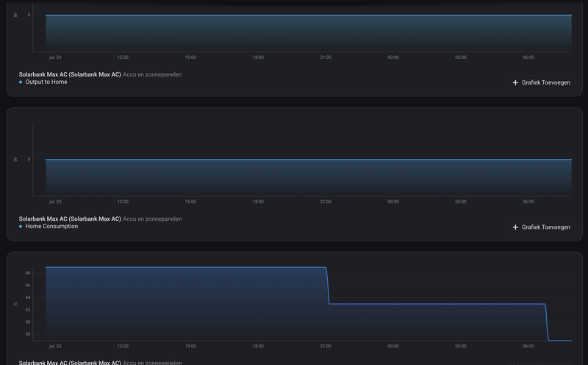Open Solarbank Max AC title above Home Consumption
The image size is (588, 365).
tap(70, 219)
